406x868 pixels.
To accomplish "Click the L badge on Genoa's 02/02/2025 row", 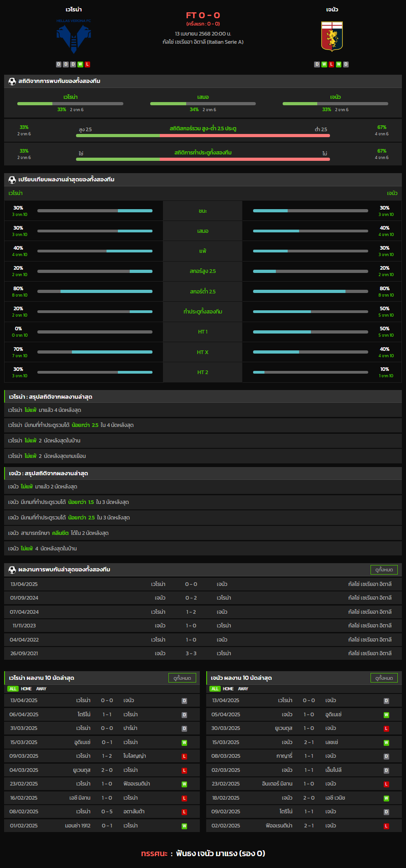I will (x=386, y=826).
